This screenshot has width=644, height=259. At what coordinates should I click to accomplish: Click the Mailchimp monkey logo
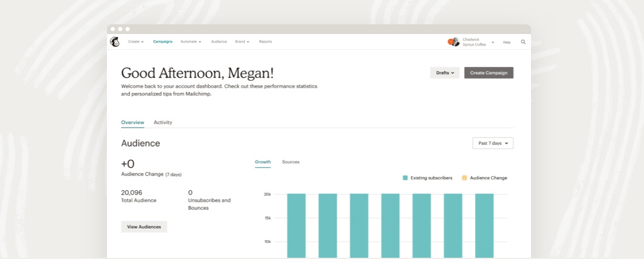(x=115, y=42)
